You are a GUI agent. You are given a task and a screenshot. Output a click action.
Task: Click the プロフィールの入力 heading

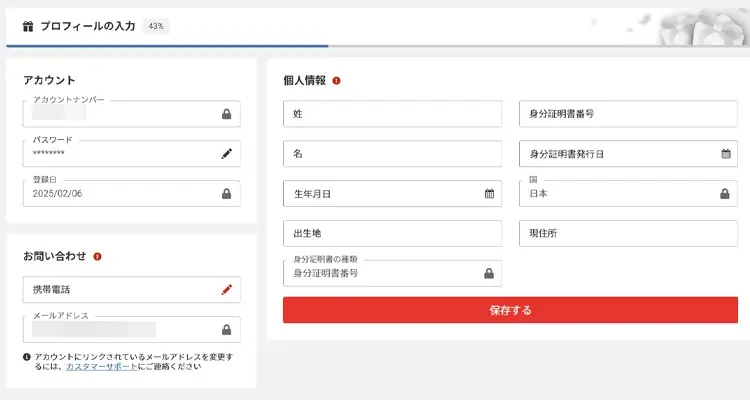[x=88, y=26]
